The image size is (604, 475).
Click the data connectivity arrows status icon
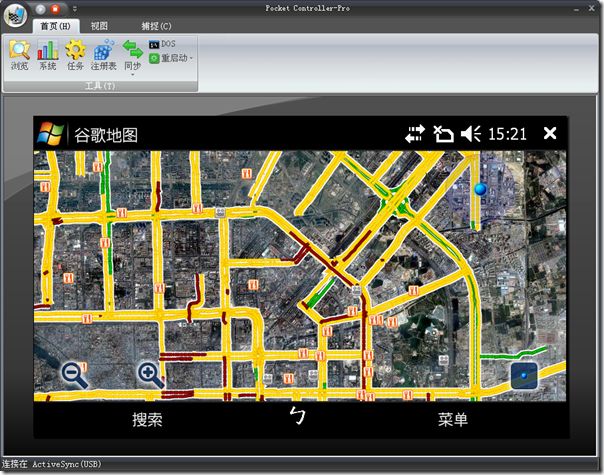pyautogui.click(x=415, y=134)
